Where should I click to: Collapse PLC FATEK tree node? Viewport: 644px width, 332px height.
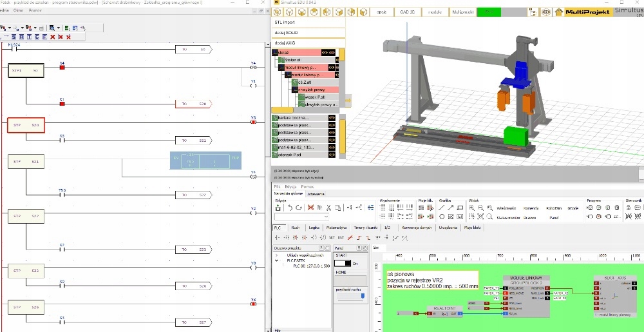[x=276, y=260]
